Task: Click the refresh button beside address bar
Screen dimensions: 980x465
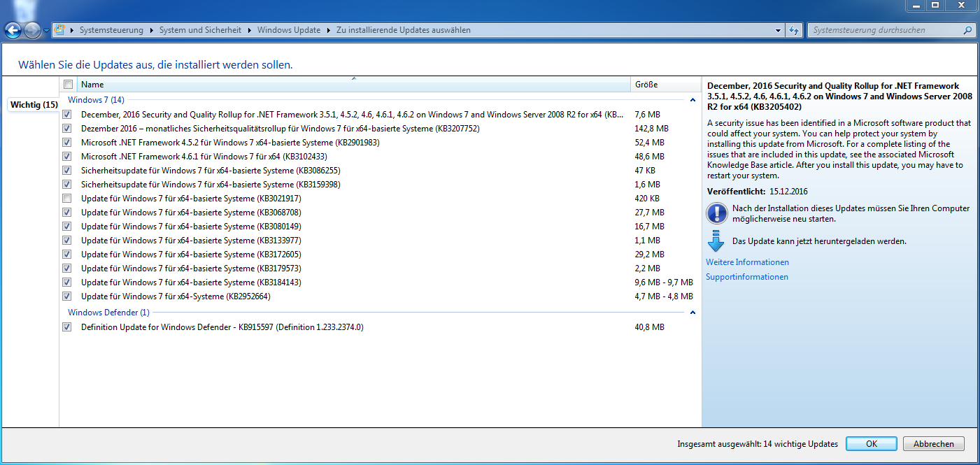Action: tap(794, 30)
